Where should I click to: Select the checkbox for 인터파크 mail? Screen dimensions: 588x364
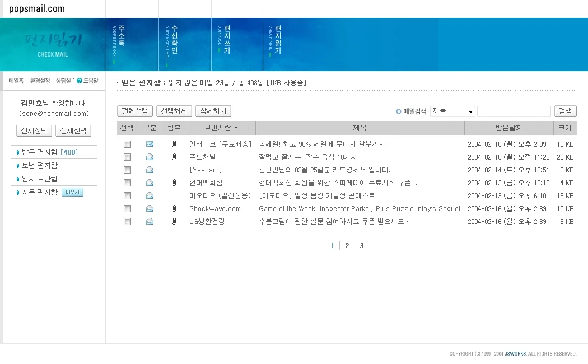[x=128, y=144]
